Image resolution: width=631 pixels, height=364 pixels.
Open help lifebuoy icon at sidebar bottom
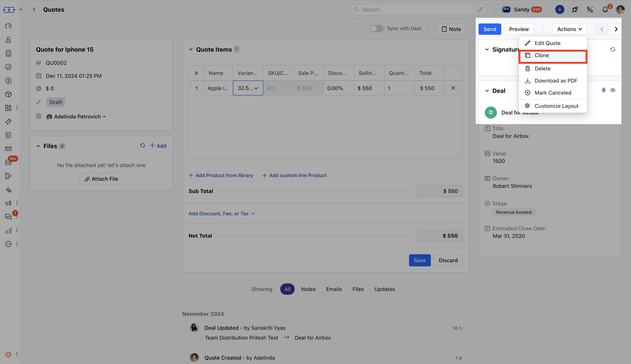(x=8, y=355)
